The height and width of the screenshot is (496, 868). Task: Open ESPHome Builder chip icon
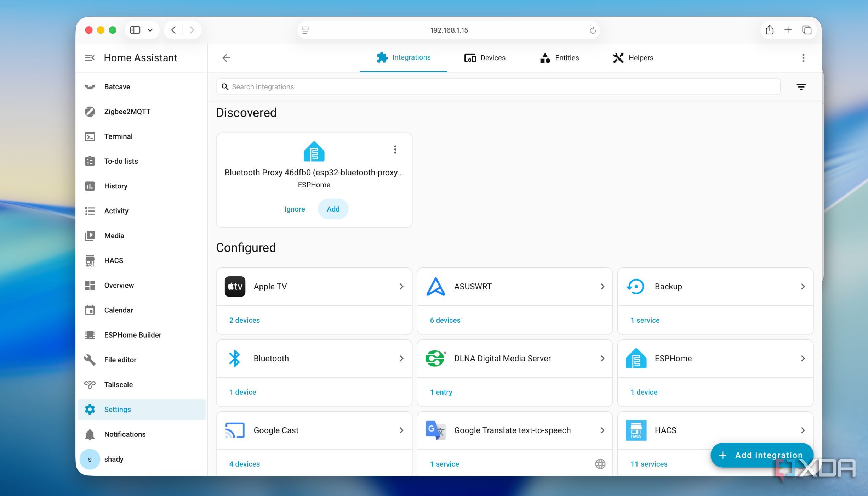point(90,335)
